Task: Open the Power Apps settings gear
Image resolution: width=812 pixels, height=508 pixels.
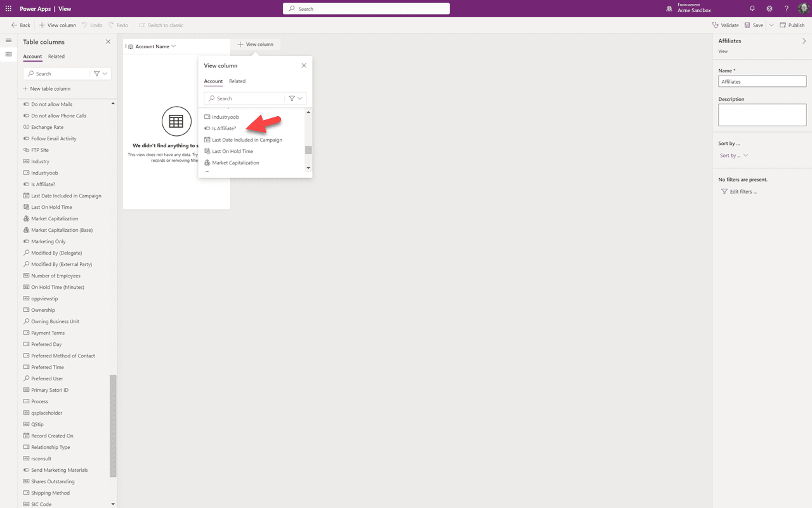Action: pyautogui.click(x=769, y=8)
